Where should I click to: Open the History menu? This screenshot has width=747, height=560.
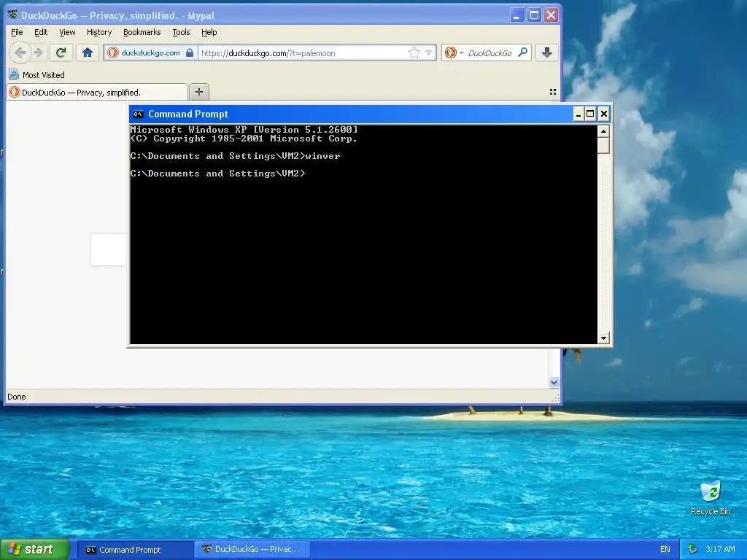coord(99,32)
